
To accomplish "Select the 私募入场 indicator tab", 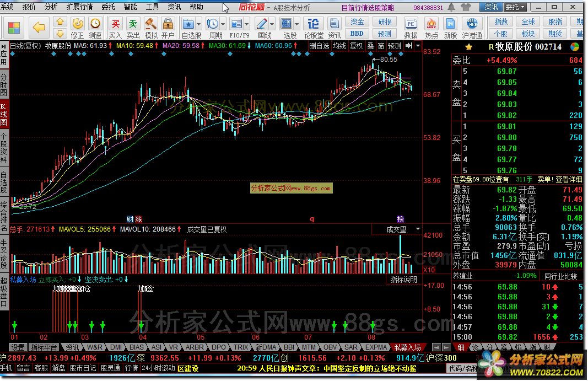I will pyautogui.click(x=407, y=347).
